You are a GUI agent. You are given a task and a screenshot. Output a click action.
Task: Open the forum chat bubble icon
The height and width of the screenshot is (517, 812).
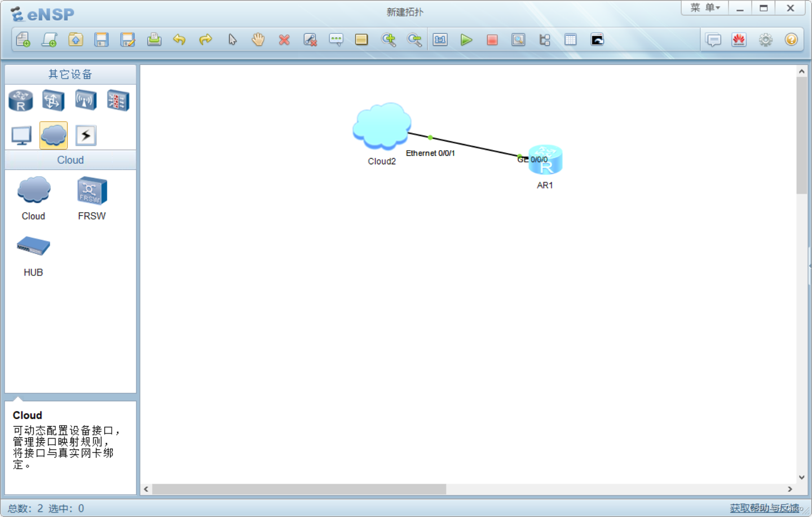point(713,40)
